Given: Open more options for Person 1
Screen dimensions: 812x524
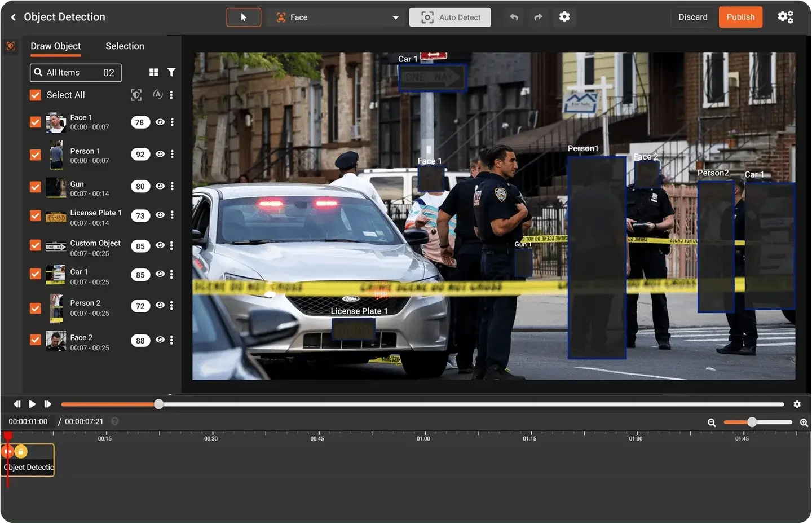Looking at the screenshot, I should click(172, 154).
